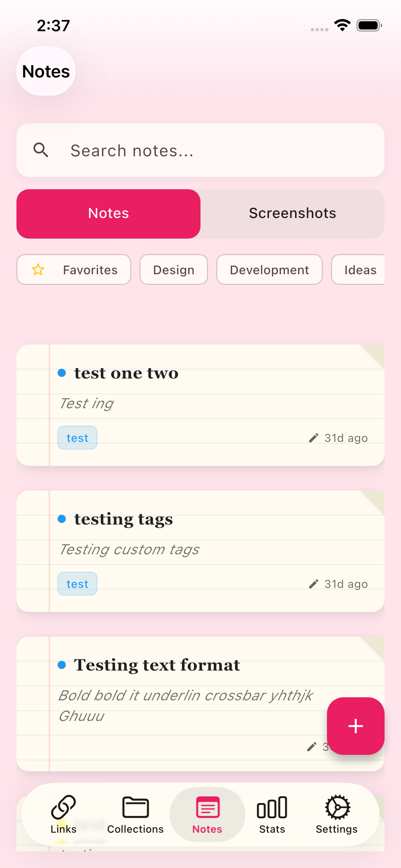Select the Development filter chip

(269, 270)
